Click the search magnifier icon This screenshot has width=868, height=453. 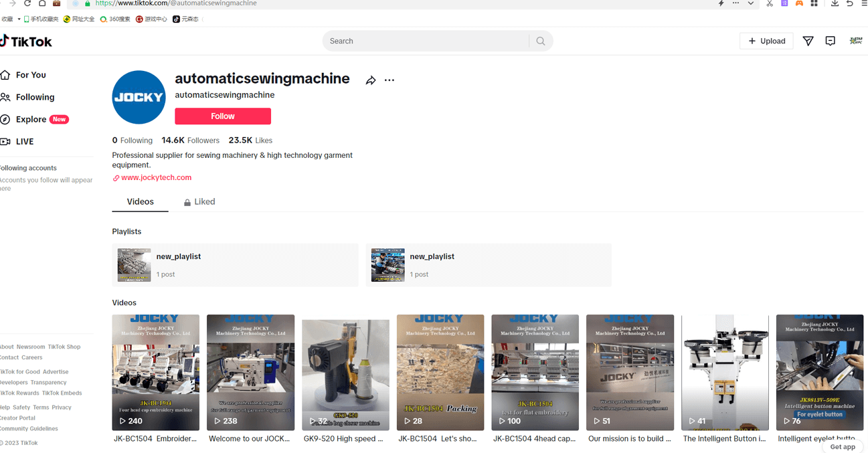[541, 41]
